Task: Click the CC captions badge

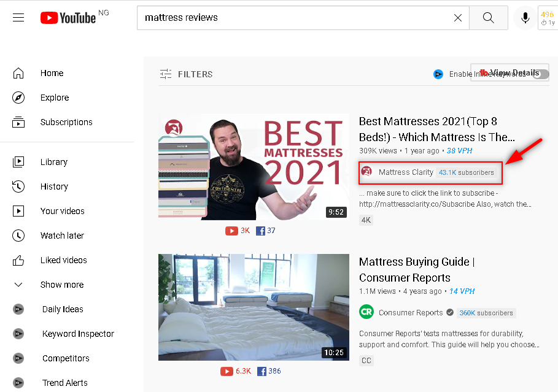Action: pos(366,361)
